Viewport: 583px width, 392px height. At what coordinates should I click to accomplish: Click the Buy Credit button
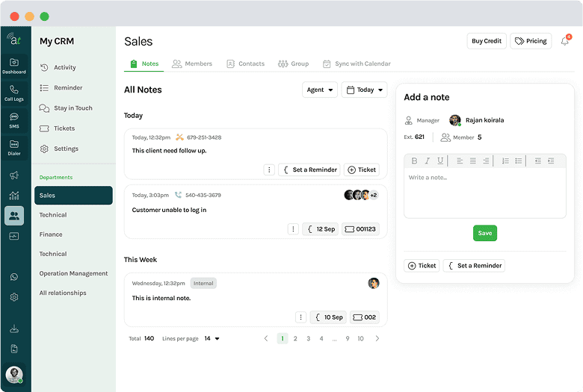pyautogui.click(x=487, y=41)
